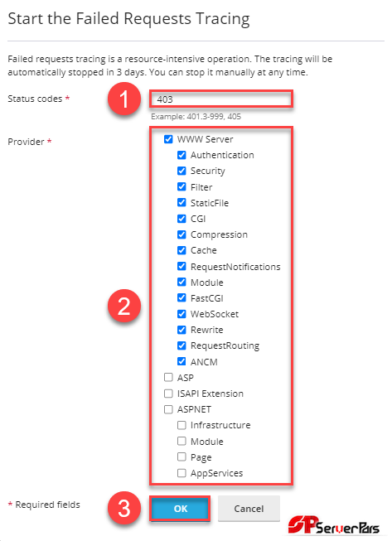Uncheck the ANCM checkbox
The height and width of the screenshot is (541, 392).
(x=181, y=361)
